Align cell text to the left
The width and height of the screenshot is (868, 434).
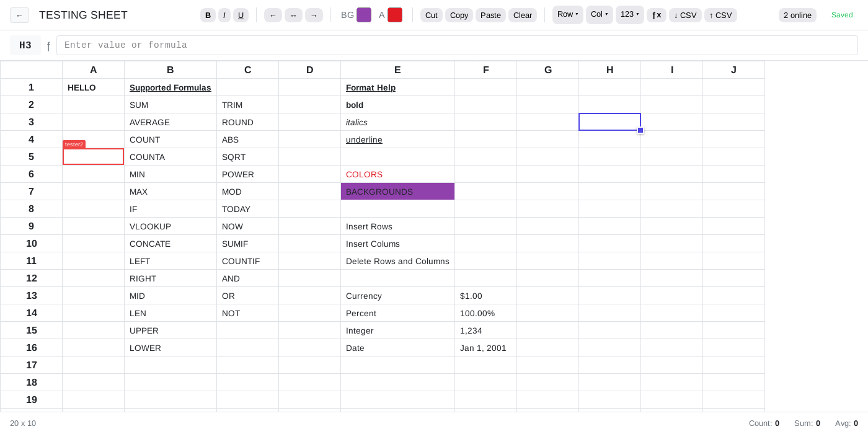(273, 15)
